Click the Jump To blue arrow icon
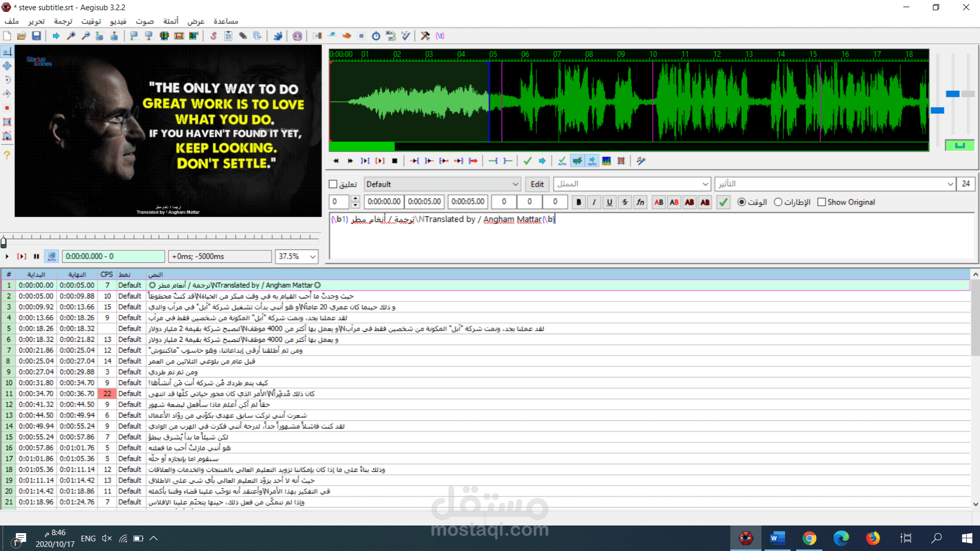Viewport: 980px width, 551px height. click(56, 36)
